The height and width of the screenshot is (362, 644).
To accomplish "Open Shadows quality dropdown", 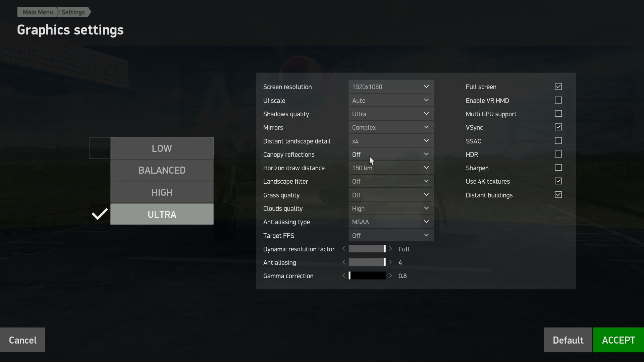I will pos(391,114).
